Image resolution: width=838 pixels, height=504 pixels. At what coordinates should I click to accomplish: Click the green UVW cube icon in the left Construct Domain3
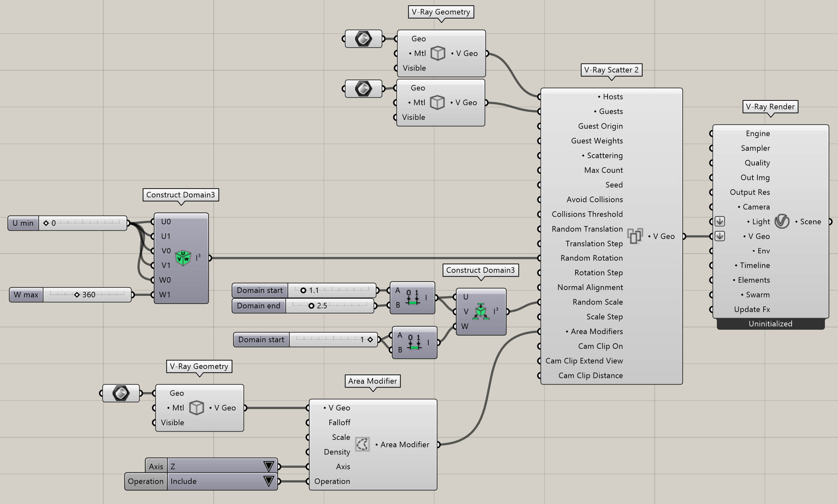tap(183, 258)
